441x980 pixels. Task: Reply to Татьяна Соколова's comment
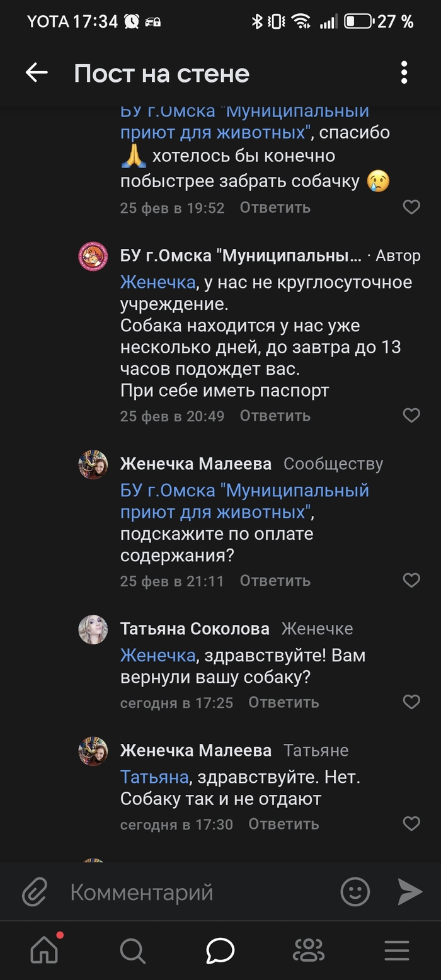(x=283, y=702)
